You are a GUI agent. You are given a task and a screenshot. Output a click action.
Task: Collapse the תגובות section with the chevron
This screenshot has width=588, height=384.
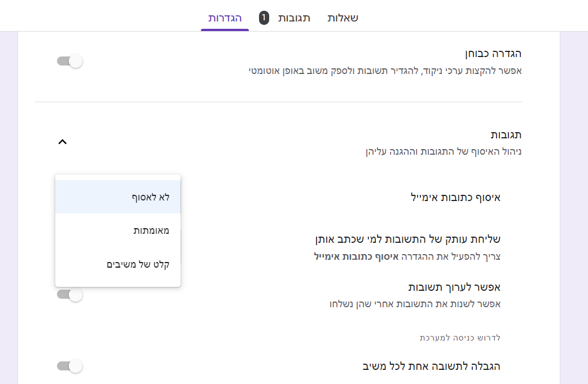[x=63, y=142]
